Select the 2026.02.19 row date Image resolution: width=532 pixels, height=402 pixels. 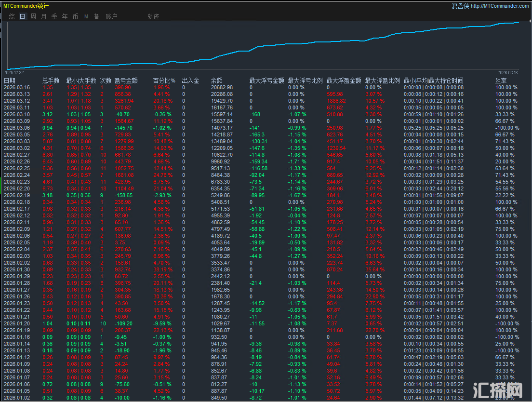pyautogui.click(x=17, y=195)
